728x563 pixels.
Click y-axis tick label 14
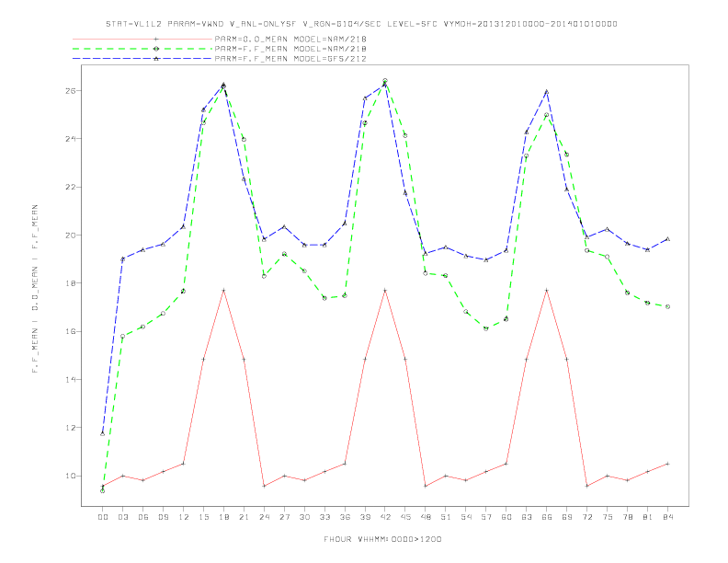(x=71, y=380)
